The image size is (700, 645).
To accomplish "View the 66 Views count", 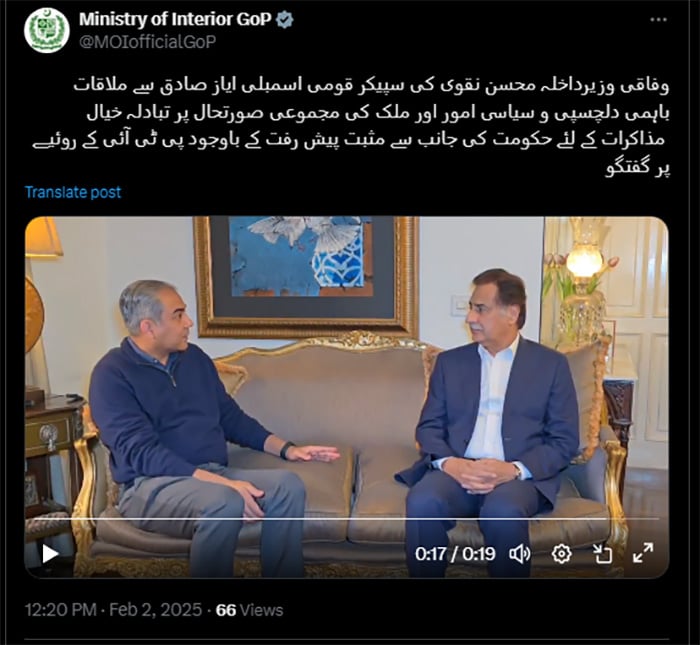I will [x=249, y=610].
